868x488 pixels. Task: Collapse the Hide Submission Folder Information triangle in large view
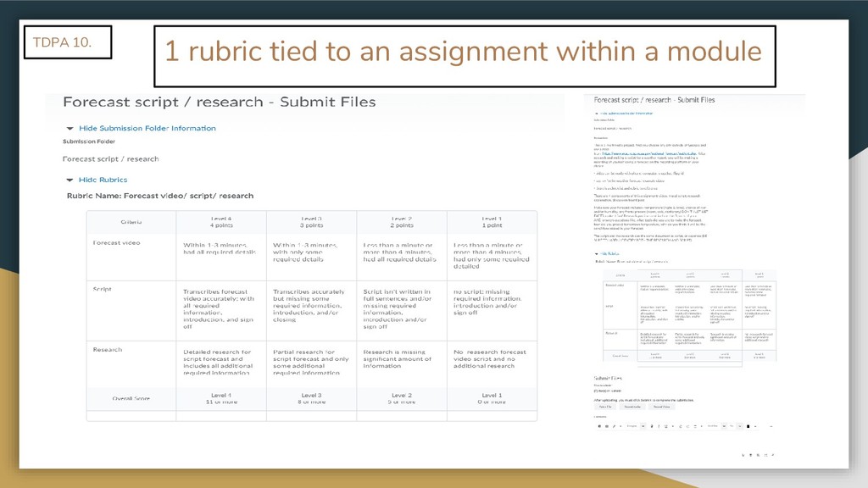70,129
